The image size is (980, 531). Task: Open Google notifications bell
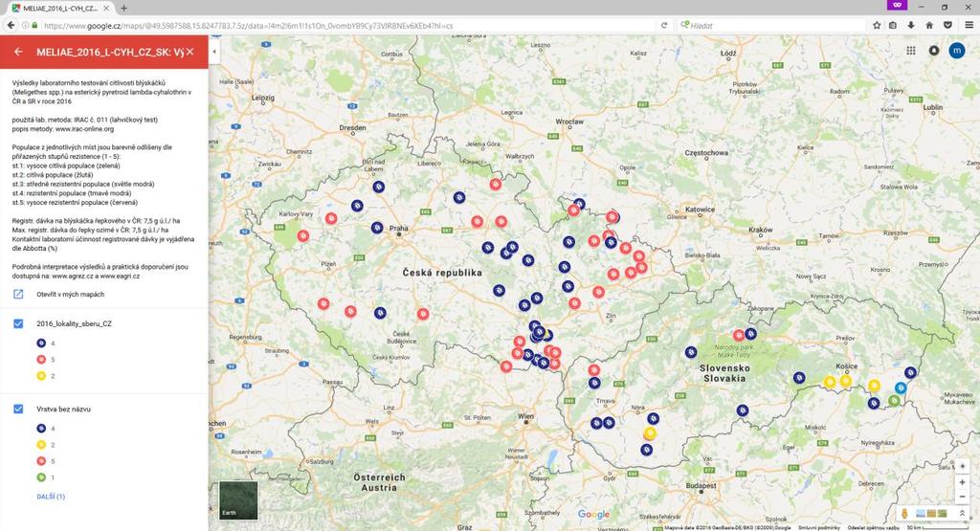pos(934,51)
